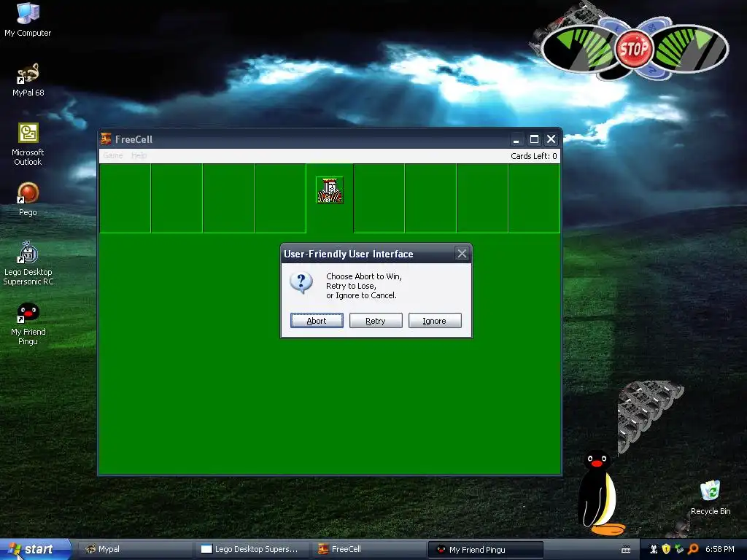Screen dimensions: 747x560
Task: Open My Computer desktop icon
Action: [x=28, y=20]
